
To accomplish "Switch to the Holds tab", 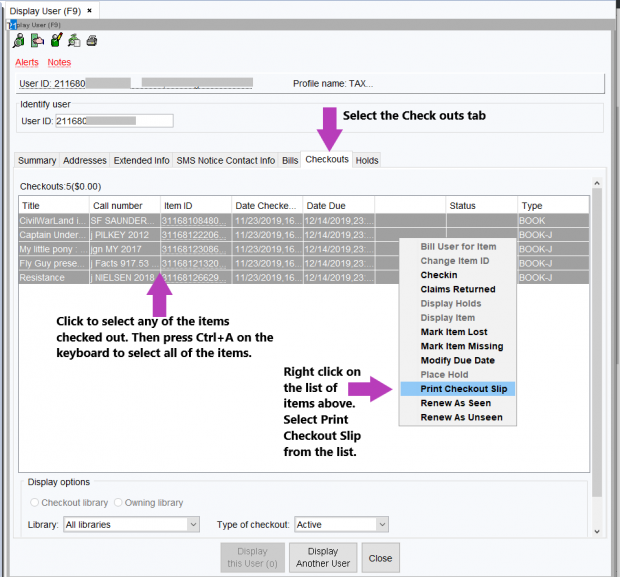I will pos(367,161).
